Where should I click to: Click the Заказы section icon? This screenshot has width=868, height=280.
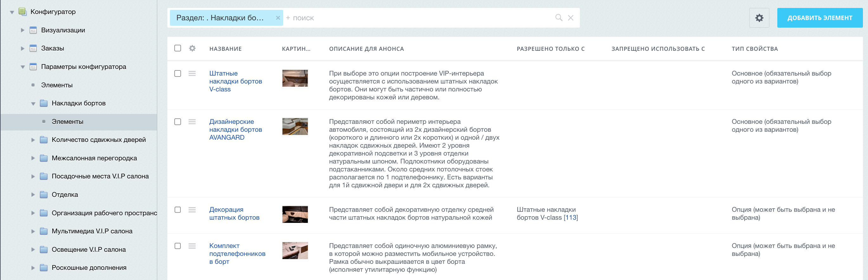pos(33,48)
